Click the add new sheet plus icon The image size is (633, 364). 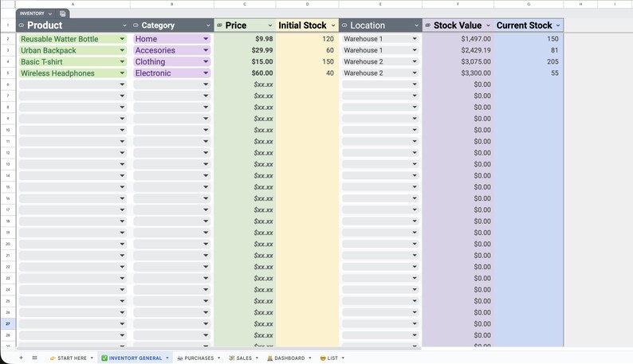coord(21,358)
